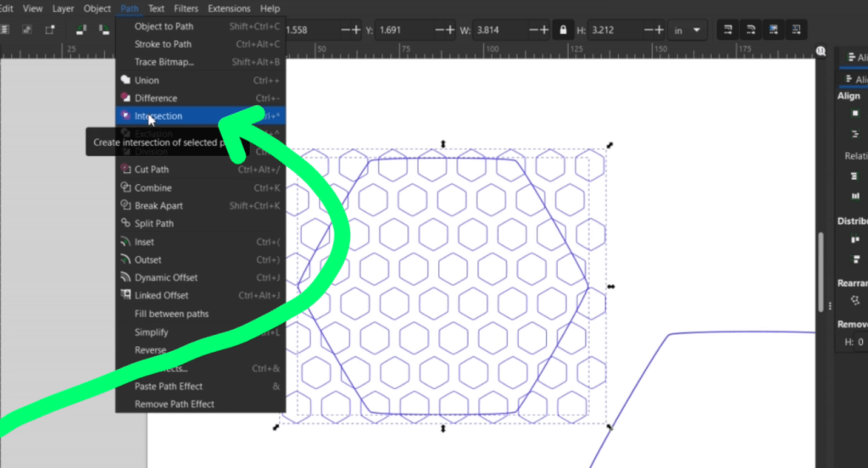This screenshot has width=868, height=468.
Task: Click the Linked Offset icon
Action: tap(125, 296)
